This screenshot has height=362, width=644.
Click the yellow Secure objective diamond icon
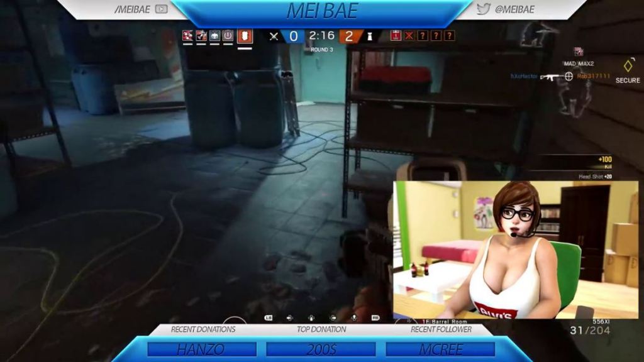[x=628, y=65]
